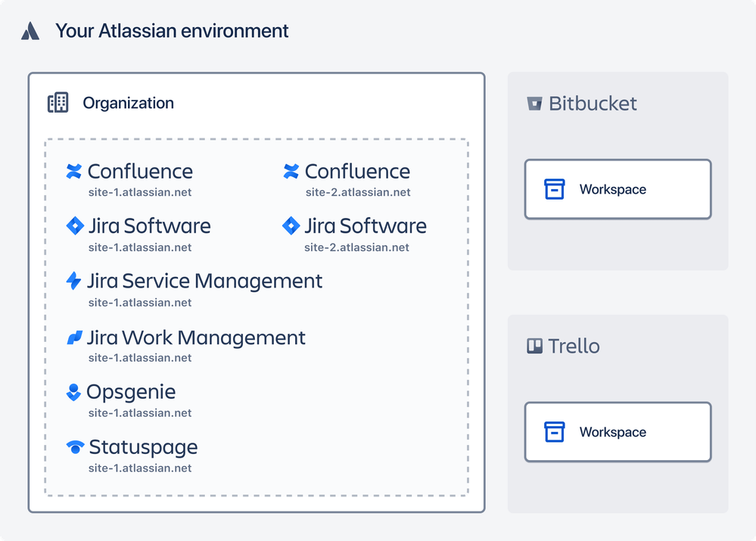Open the Trello Workspace card
The height and width of the screenshot is (541, 756).
click(618, 431)
